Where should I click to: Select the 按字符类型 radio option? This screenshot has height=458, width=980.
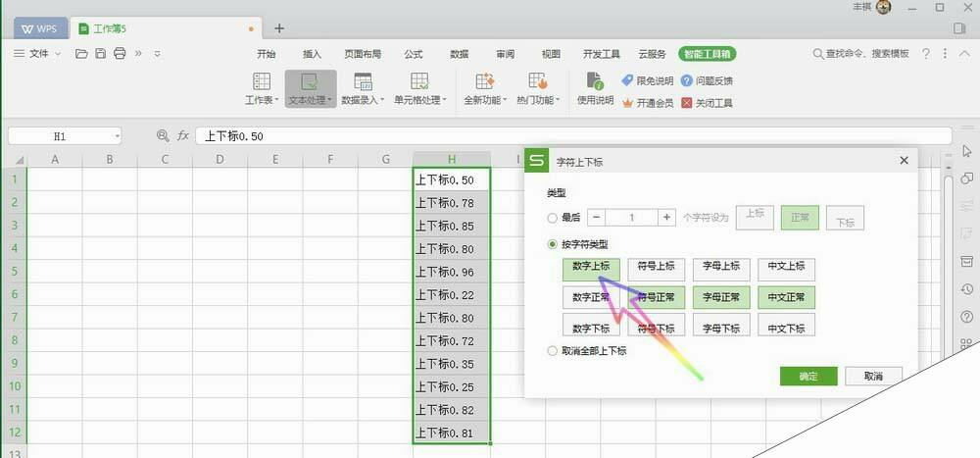tap(553, 243)
